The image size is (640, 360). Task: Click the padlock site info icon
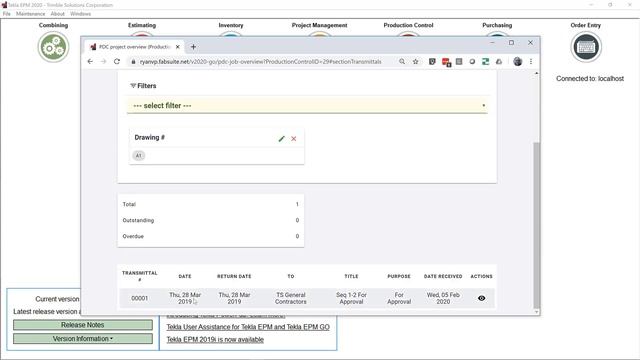(x=133, y=62)
